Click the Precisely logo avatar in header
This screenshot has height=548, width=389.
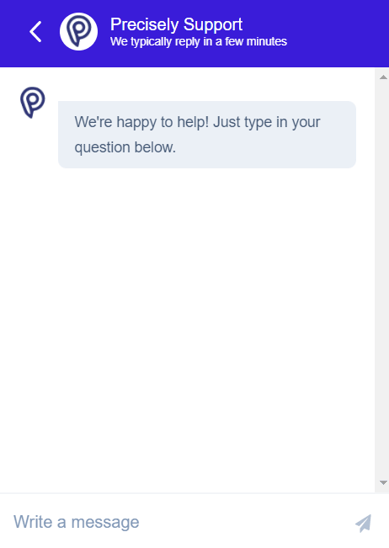click(79, 32)
